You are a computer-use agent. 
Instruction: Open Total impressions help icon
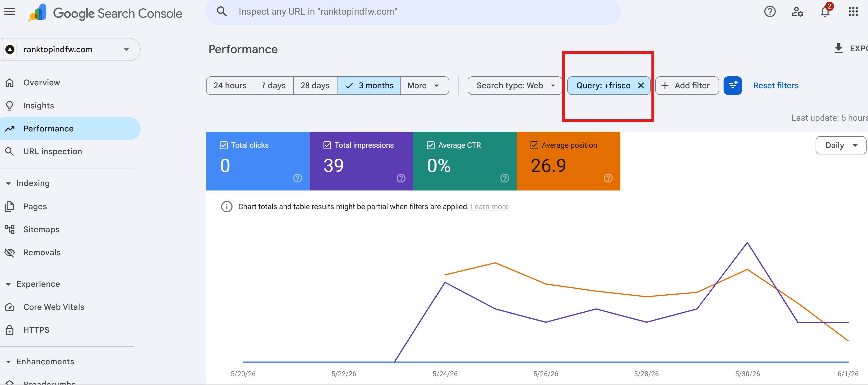click(x=401, y=178)
